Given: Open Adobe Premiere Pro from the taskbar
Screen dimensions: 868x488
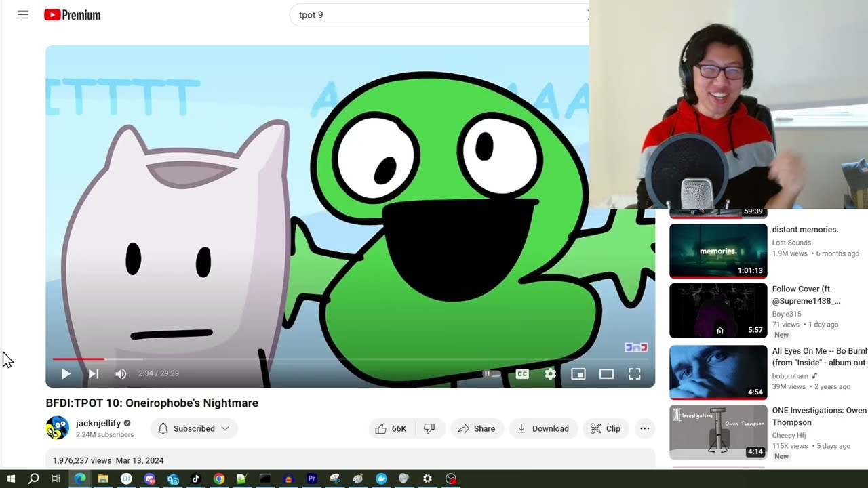Looking at the screenshot, I should [x=311, y=479].
